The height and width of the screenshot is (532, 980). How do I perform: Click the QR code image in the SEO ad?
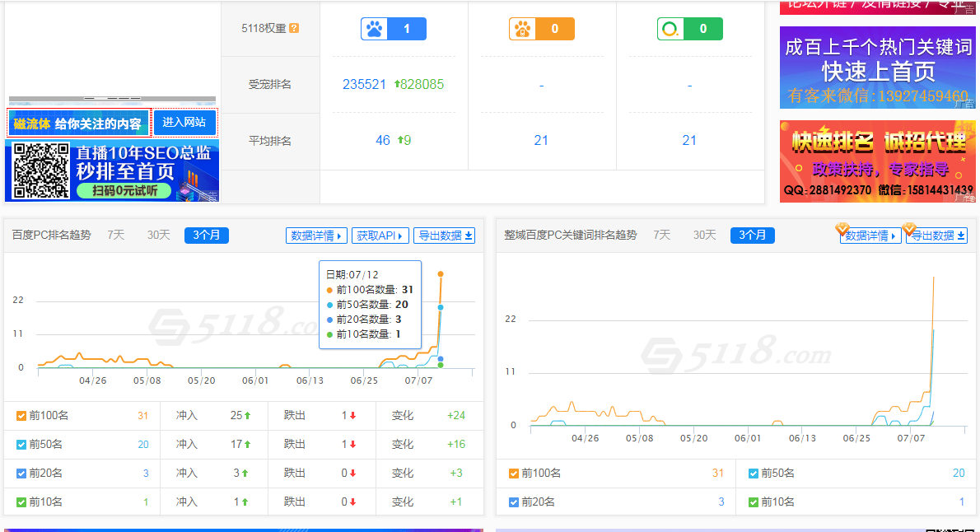(x=41, y=170)
